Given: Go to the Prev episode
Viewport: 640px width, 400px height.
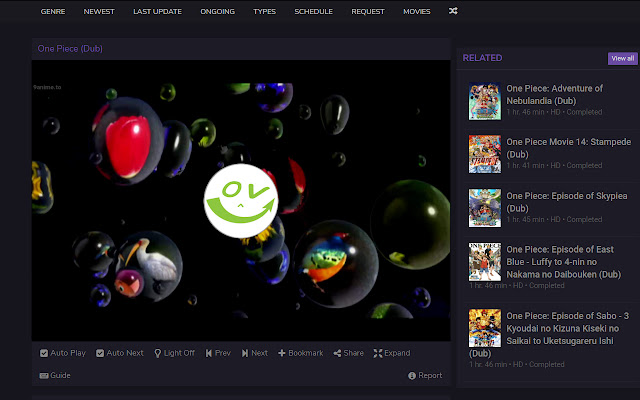Looking at the screenshot, I should coord(218,353).
